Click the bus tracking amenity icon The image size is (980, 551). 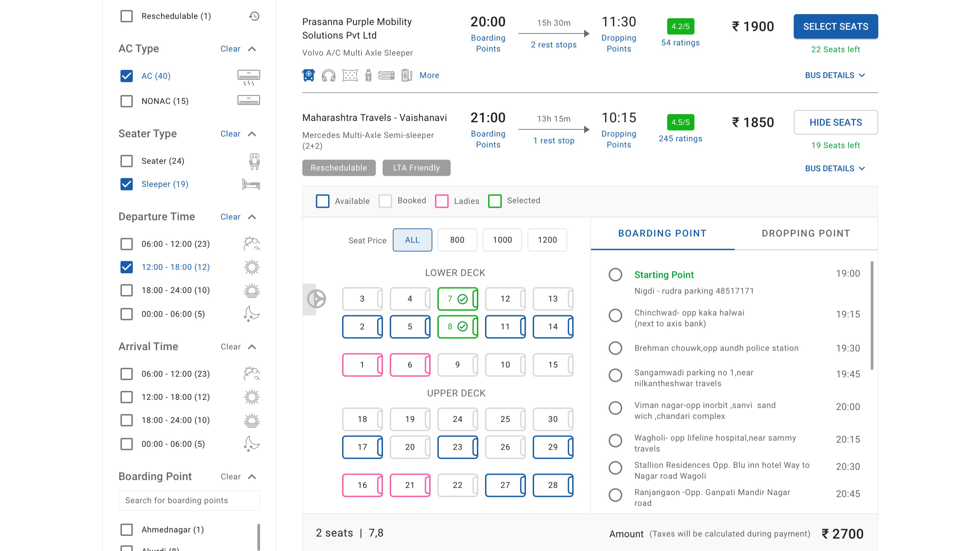pos(308,75)
